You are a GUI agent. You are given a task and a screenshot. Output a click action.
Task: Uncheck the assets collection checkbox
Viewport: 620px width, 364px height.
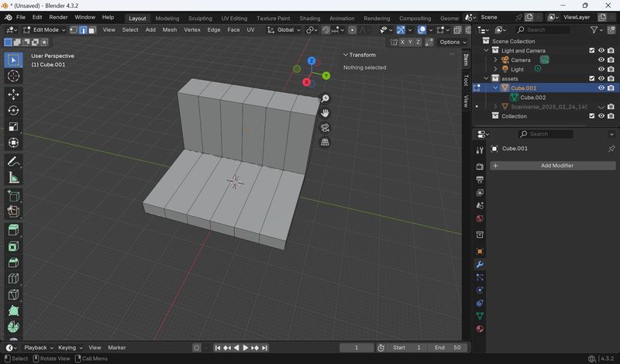592,79
